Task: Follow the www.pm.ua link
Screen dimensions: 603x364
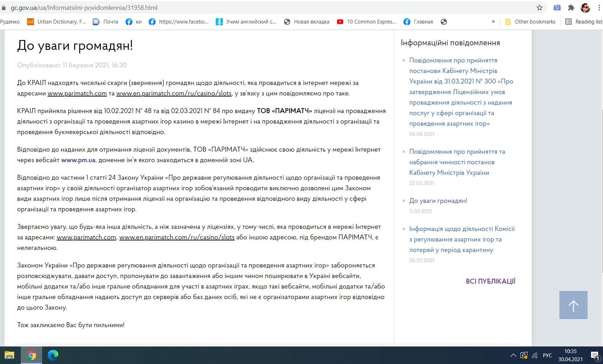Action: 78,160
